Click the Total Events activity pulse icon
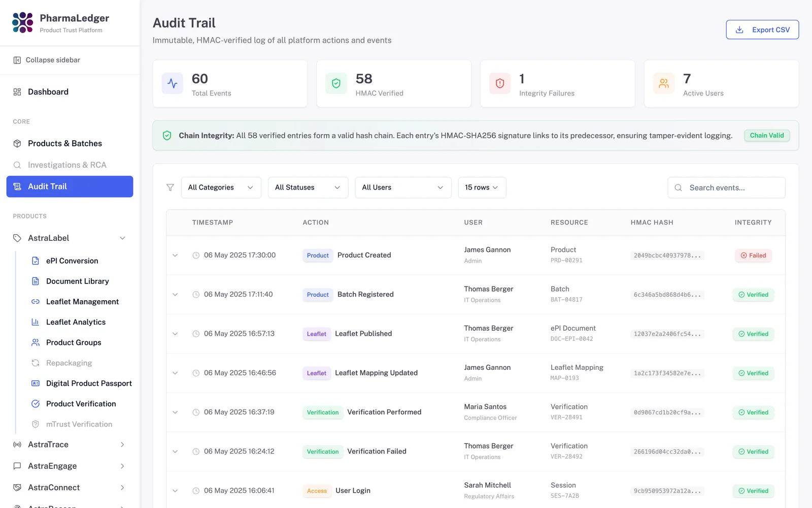 coord(173,83)
